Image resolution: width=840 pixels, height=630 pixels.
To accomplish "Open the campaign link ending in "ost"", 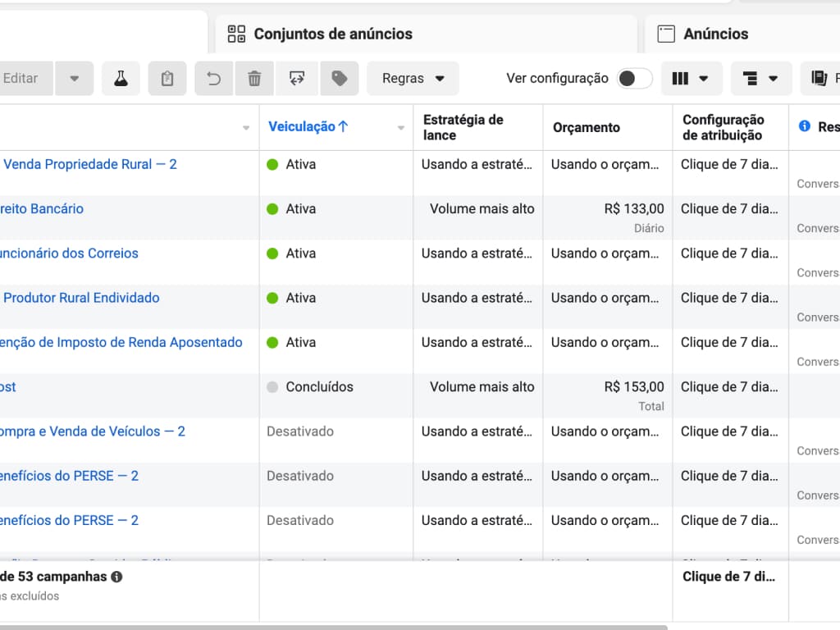I will (x=8, y=387).
